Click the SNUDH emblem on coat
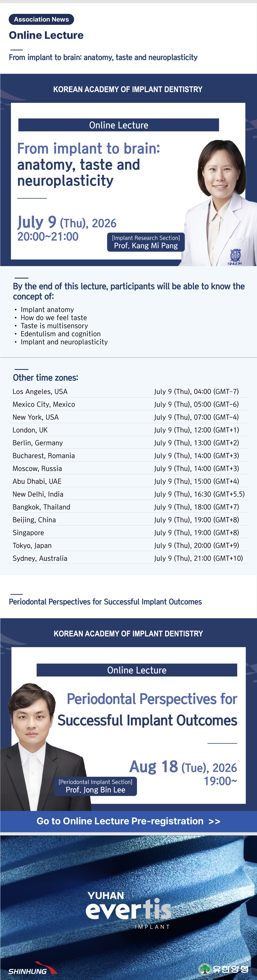Screen dimensions: 257x980 tap(235, 256)
